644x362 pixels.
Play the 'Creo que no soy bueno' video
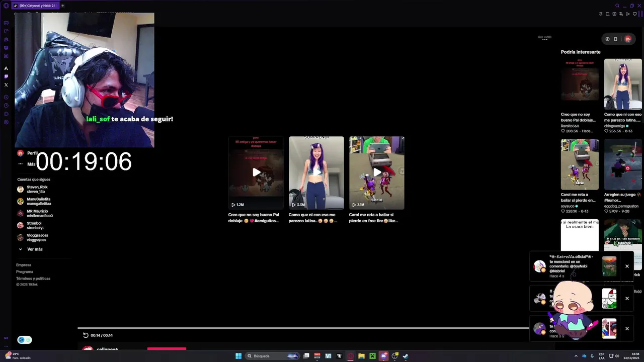tap(256, 172)
